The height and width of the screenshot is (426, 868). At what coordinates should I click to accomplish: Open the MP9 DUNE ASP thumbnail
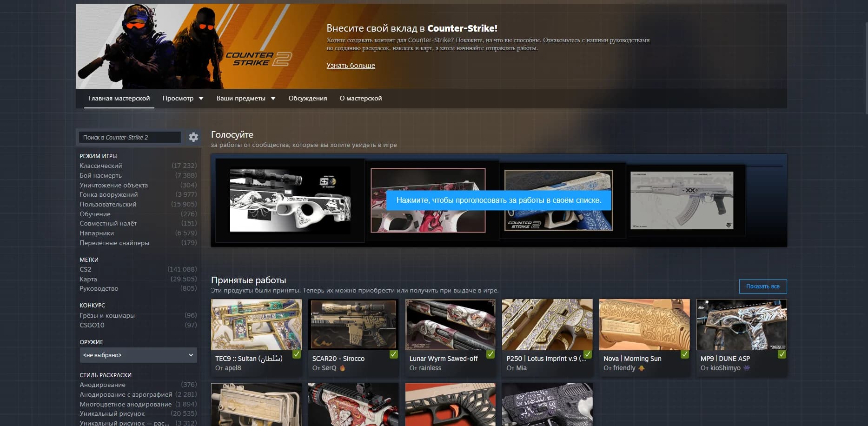742,325
